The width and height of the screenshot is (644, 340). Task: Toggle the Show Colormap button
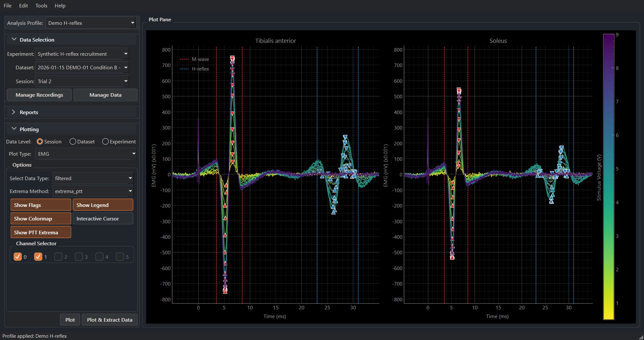coord(41,219)
